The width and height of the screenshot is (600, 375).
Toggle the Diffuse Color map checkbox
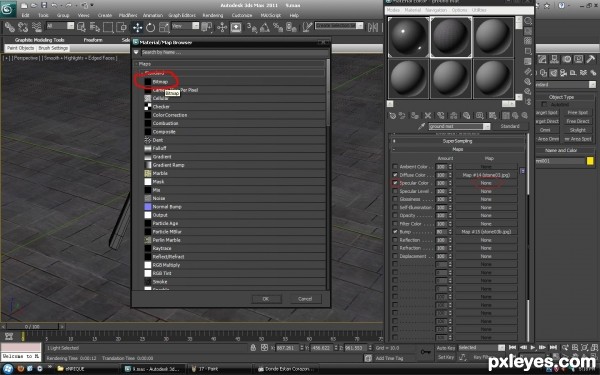click(395, 175)
